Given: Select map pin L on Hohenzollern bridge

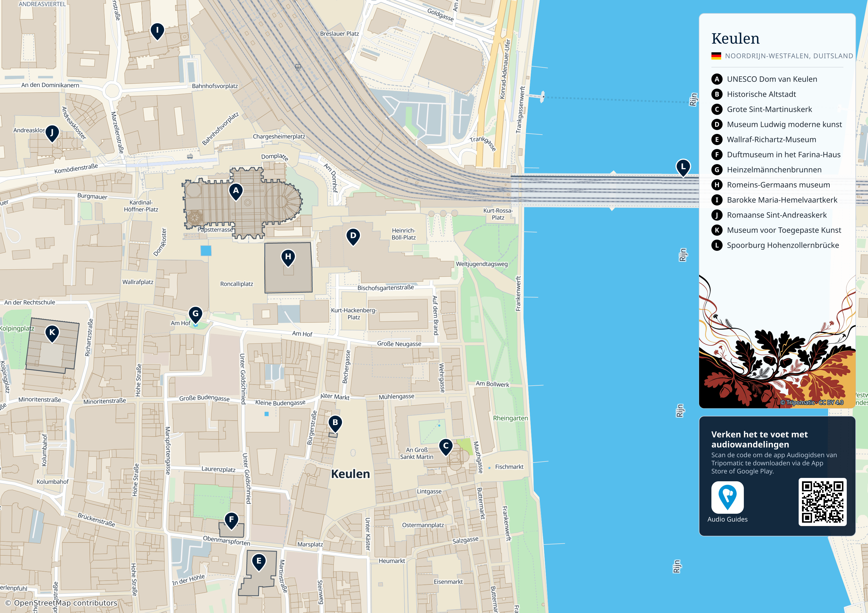Looking at the screenshot, I should click(x=683, y=168).
